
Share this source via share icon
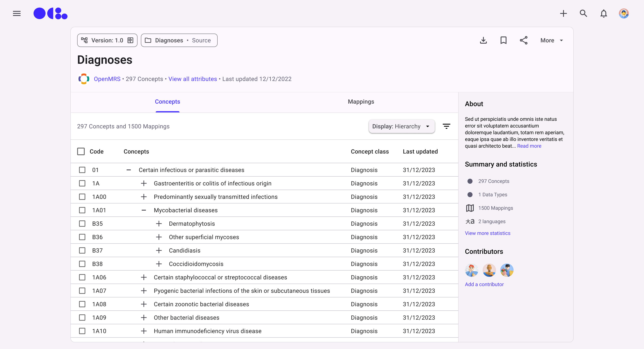[523, 40]
